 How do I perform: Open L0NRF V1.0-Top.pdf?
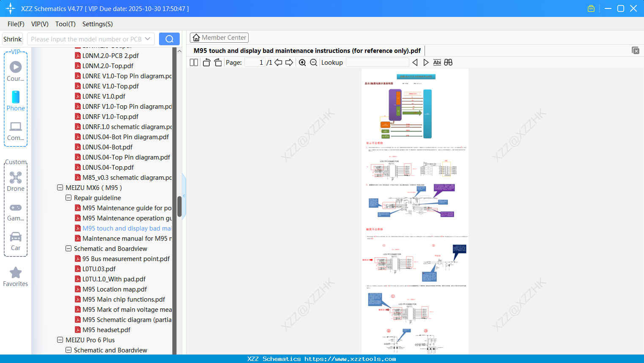click(110, 116)
